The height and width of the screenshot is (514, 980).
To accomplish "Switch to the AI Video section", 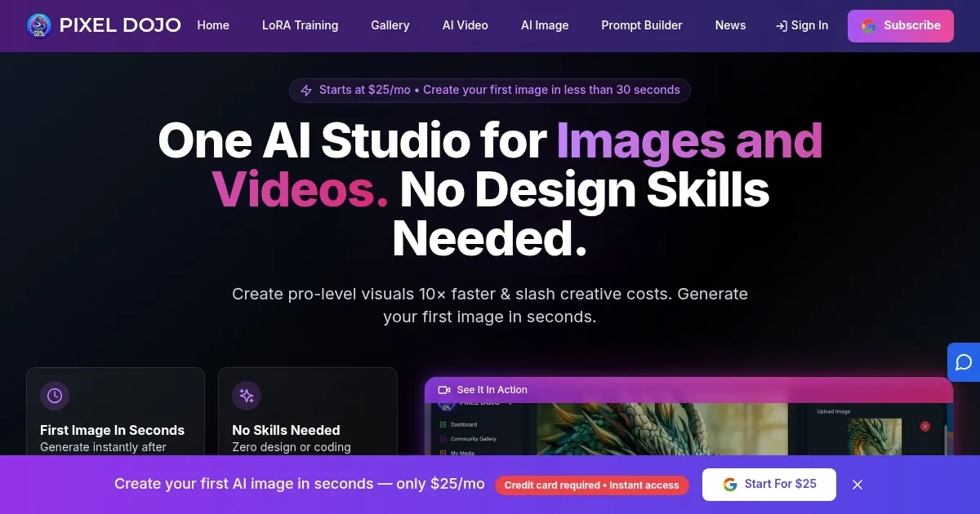I will [465, 25].
